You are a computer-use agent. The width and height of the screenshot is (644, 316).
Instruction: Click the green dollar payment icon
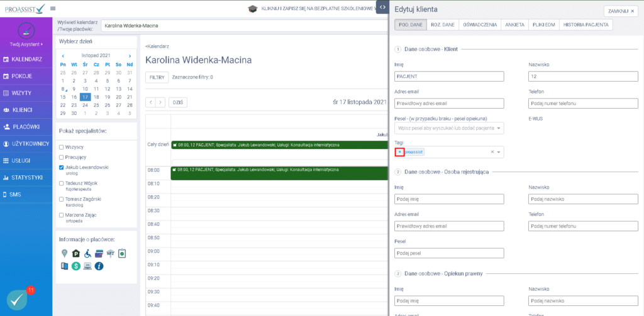coord(75,266)
